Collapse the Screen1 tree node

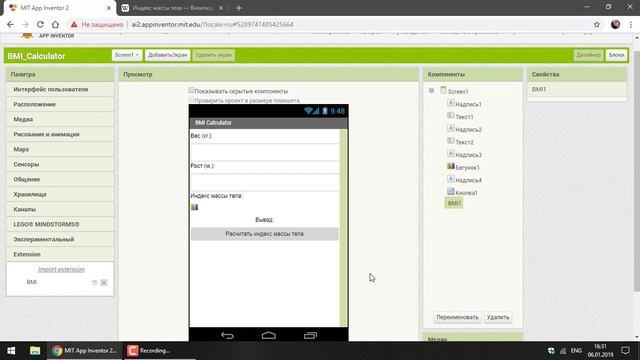(431, 91)
